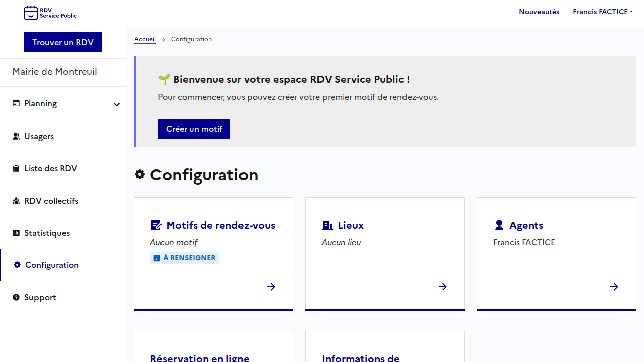Open the Configuration sidebar item
The height and width of the screenshot is (362, 644).
pos(52,265)
